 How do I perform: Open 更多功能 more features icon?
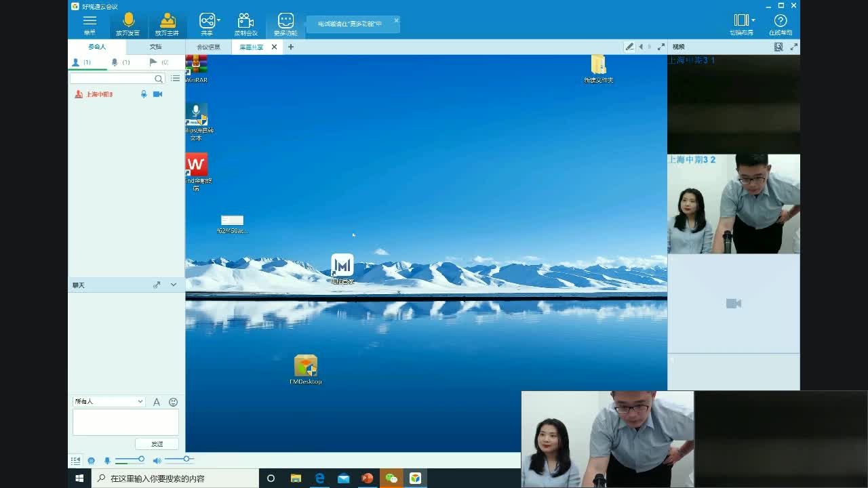pyautogui.click(x=285, y=24)
